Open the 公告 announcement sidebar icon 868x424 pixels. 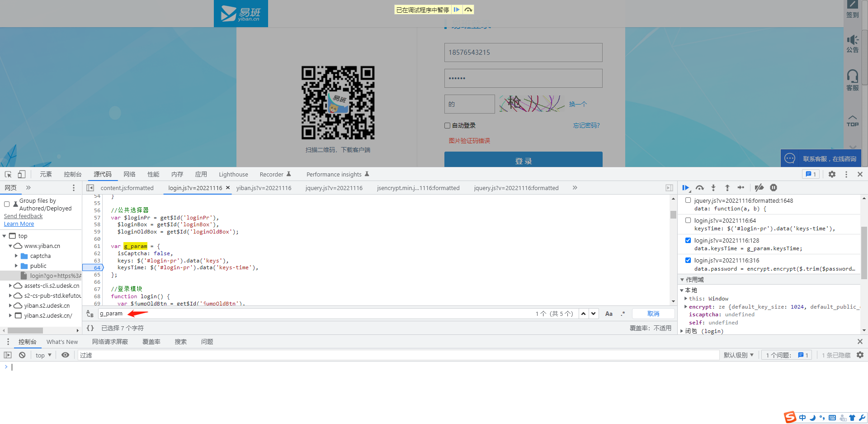853,44
